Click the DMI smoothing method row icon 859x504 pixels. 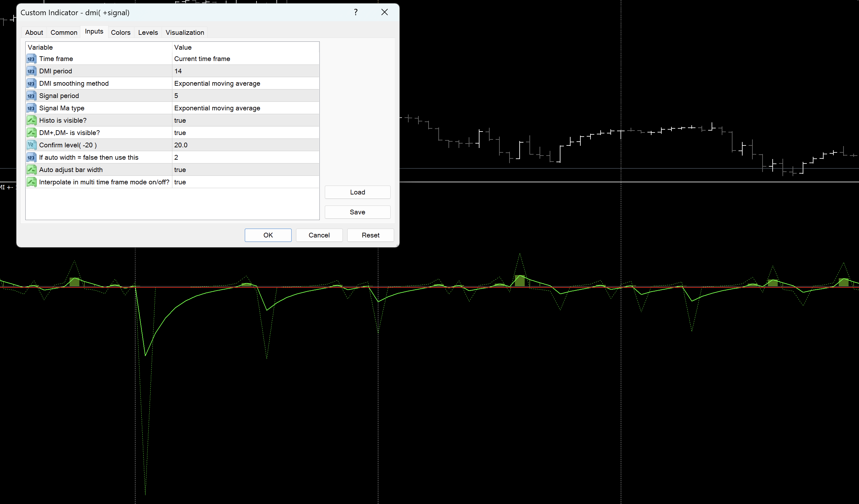tap(31, 83)
